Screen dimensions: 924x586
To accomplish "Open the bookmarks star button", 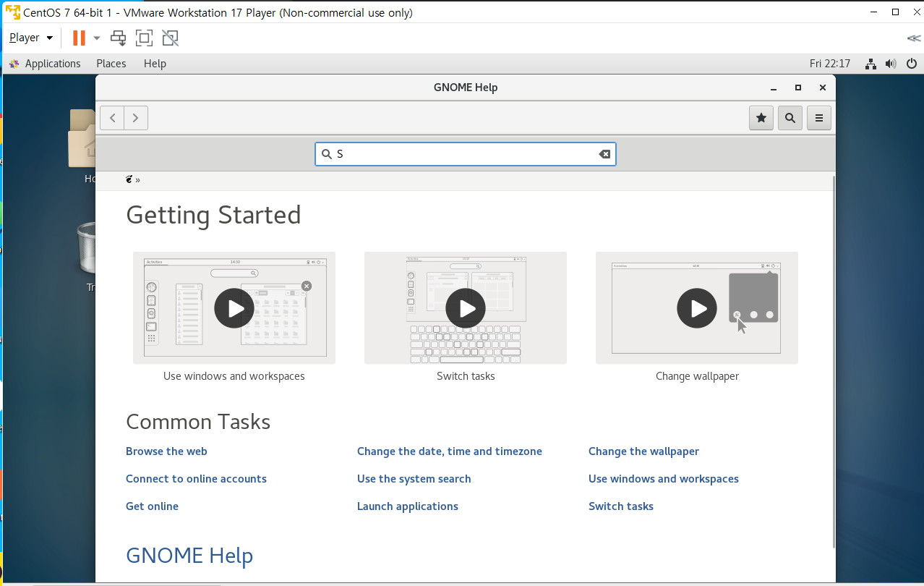I will (761, 118).
